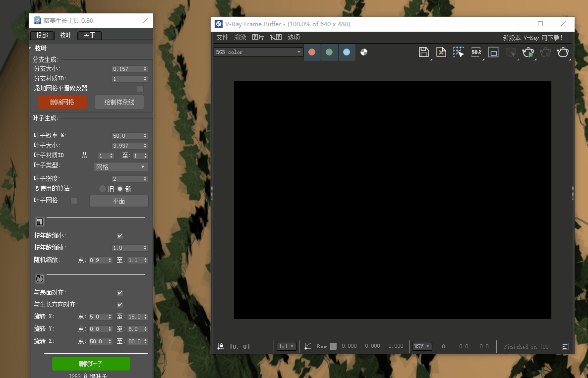Image resolution: width=588 pixels, height=378 pixels.
Task: Enable the region render selection tool
Action: (x=458, y=52)
